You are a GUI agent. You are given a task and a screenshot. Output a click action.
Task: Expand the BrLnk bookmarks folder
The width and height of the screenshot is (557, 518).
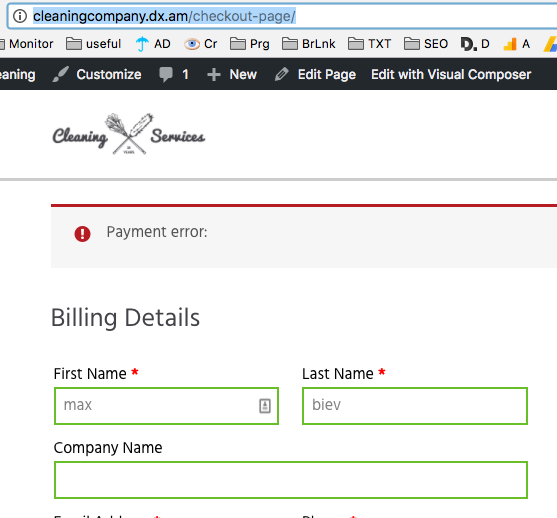[x=309, y=44]
